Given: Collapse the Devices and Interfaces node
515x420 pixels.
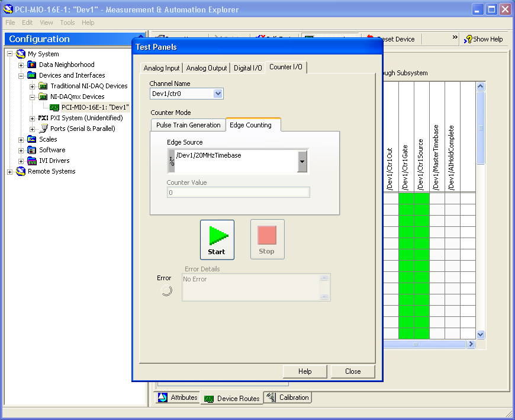Looking at the screenshot, I should (21, 76).
